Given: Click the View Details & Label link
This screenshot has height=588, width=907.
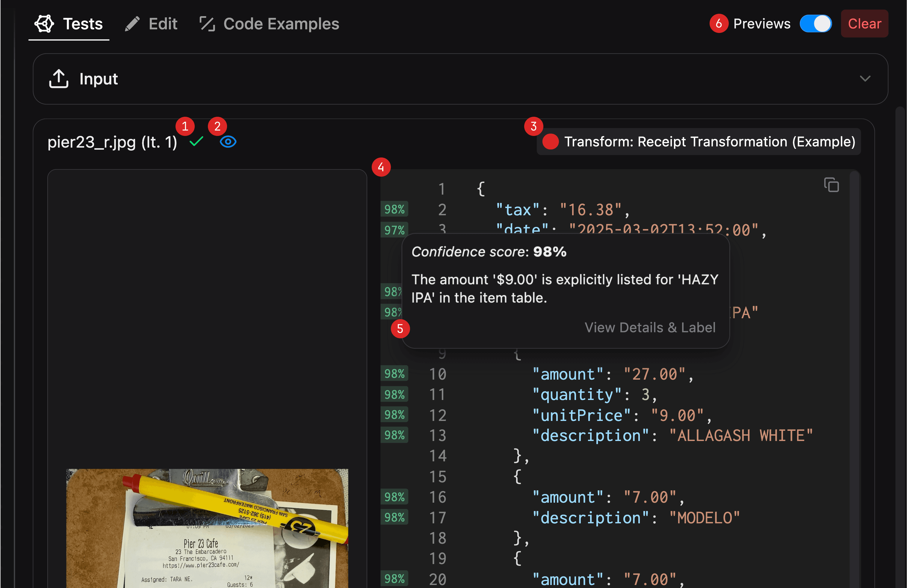Looking at the screenshot, I should coord(650,328).
